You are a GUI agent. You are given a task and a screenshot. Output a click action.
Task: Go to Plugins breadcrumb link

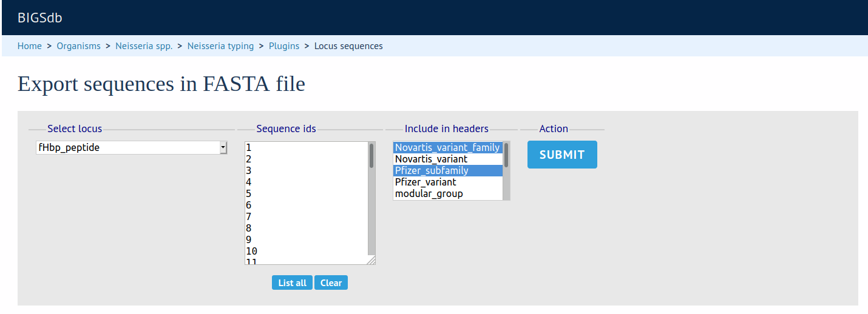[x=284, y=46]
